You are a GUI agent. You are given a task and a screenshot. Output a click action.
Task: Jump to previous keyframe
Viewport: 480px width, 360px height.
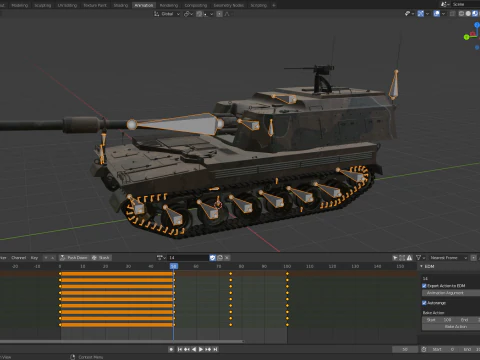pyautogui.click(x=187, y=349)
